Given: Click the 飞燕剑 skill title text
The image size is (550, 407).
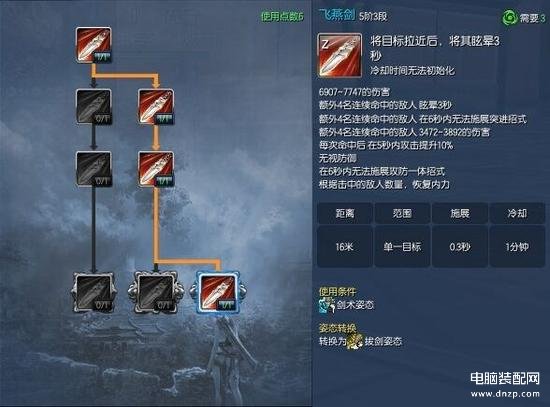Looking at the screenshot, I should pyautogui.click(x=337, y=15).
